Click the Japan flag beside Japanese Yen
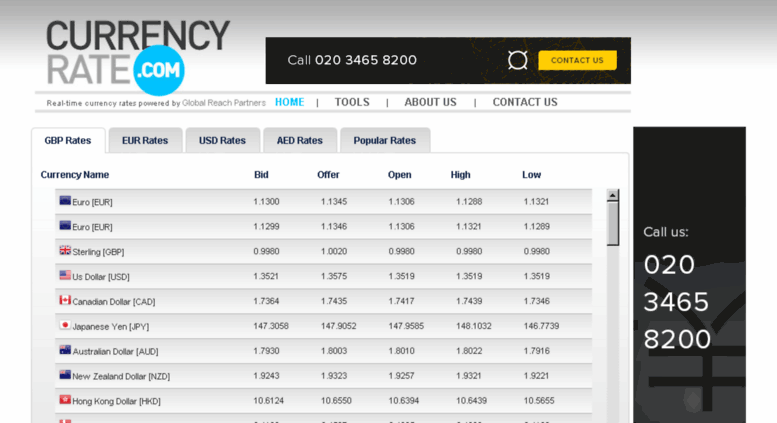 tap(65, 325)
